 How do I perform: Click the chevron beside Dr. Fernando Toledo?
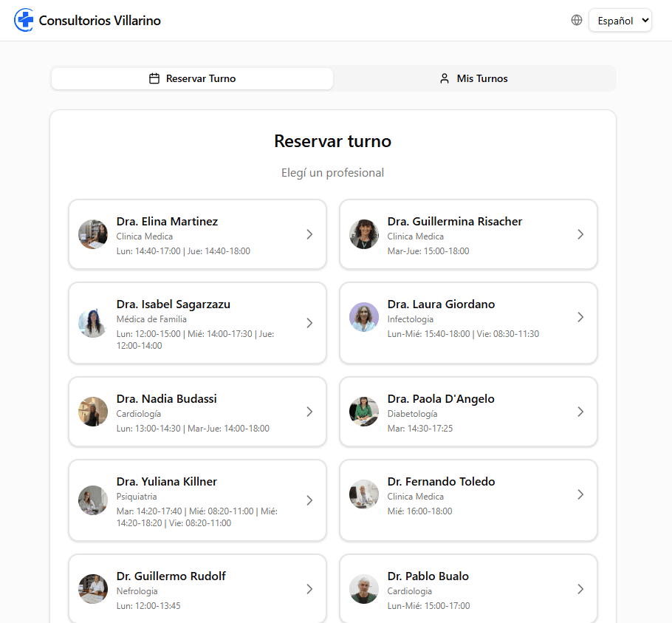580,494
